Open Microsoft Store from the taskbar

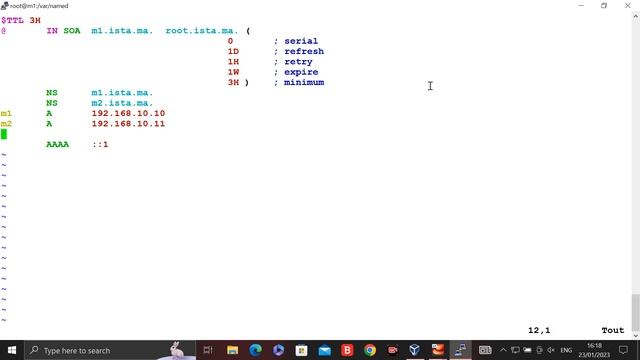point(301,350)
